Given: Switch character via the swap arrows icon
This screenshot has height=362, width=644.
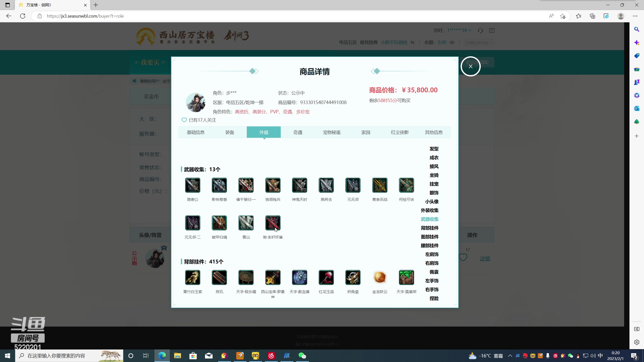Looking at the screenshot, I should (x=412, y=42).
